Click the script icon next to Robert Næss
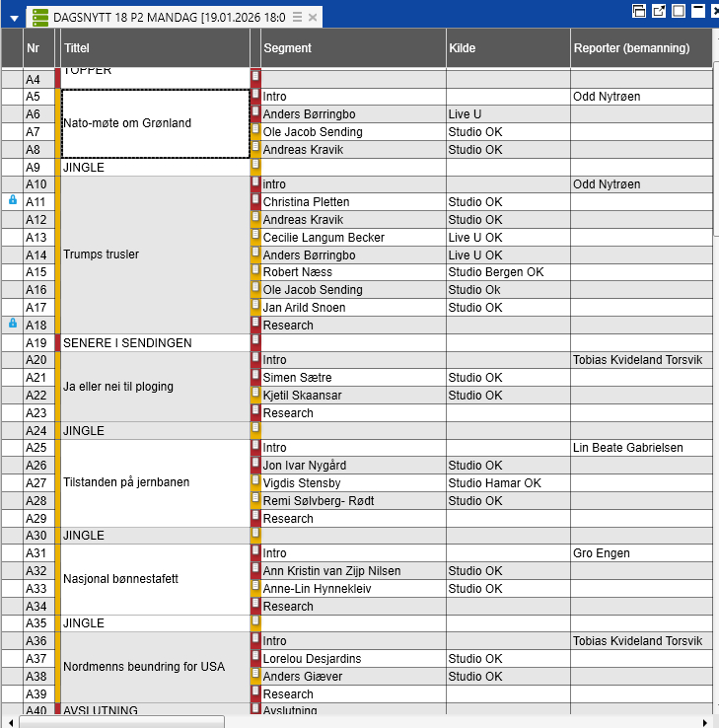719x728 pixels. point(255,271)
